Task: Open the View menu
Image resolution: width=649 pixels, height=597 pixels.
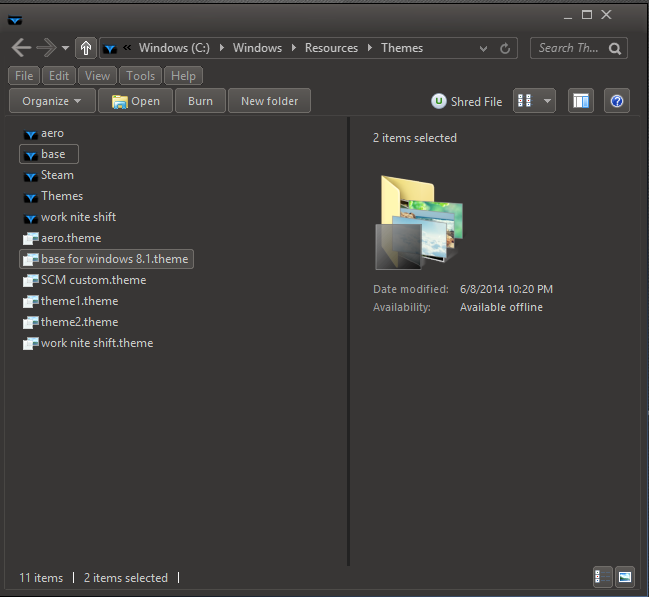Action: tap(97, 76)
